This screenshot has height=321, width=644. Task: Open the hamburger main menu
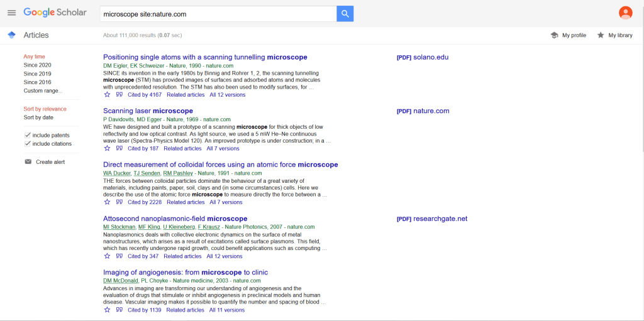pyautogui.click(x=11, y=13)
